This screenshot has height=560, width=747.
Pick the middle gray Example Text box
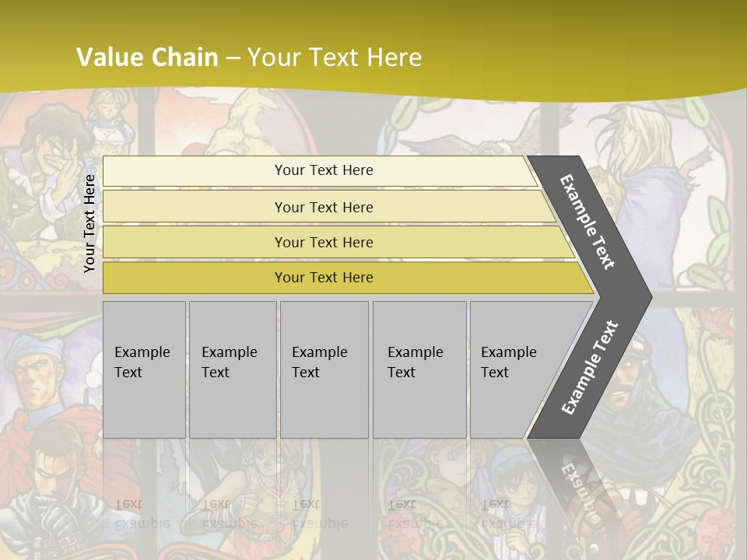(x=323, y=369)
